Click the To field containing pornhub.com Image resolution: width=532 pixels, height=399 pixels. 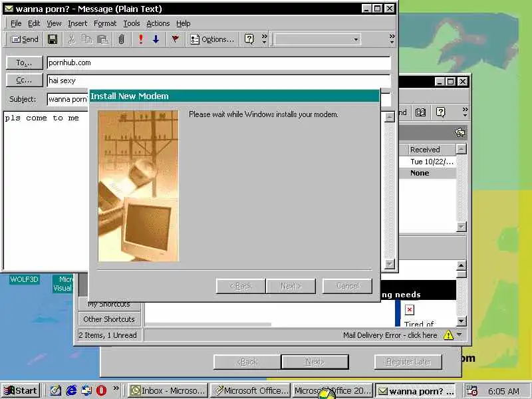tap(219, 63)
